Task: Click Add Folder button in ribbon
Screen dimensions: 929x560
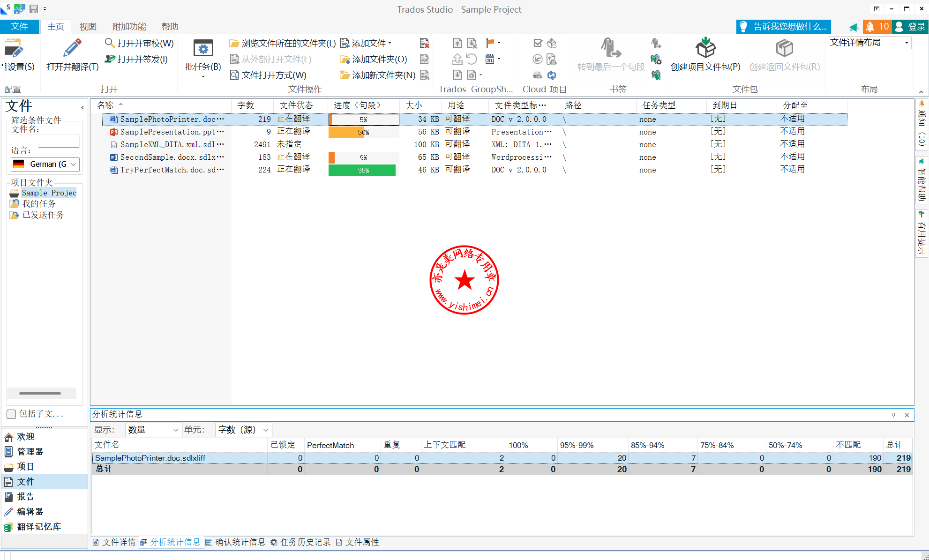Action: click(374, 59)
